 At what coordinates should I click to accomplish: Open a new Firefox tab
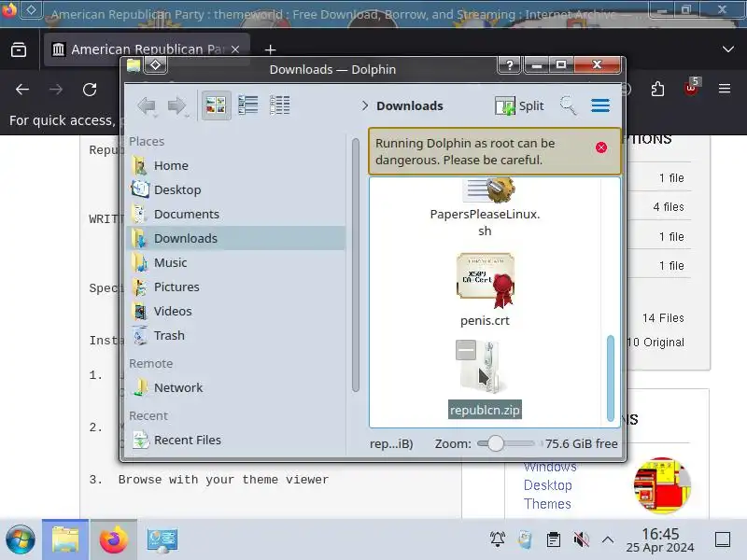270,49
